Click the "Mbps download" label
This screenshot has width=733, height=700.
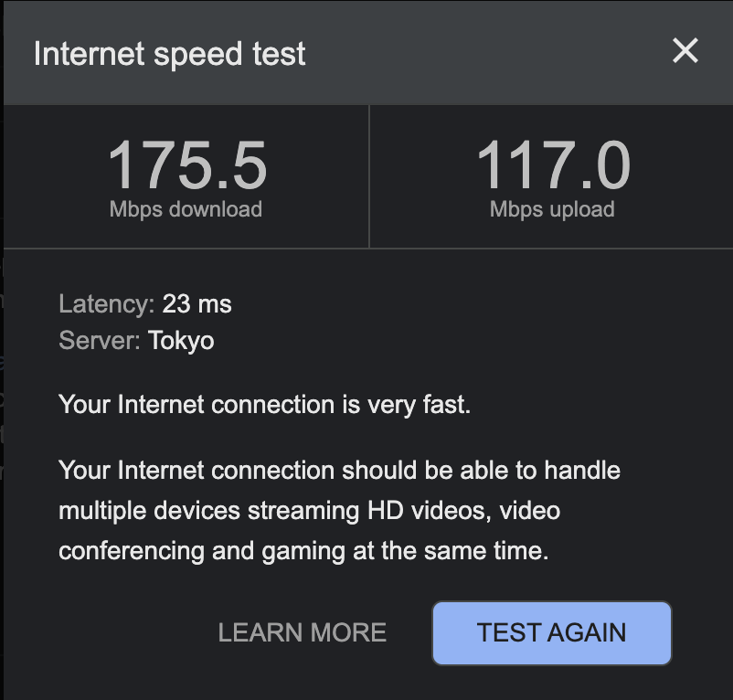coord(186,209)
